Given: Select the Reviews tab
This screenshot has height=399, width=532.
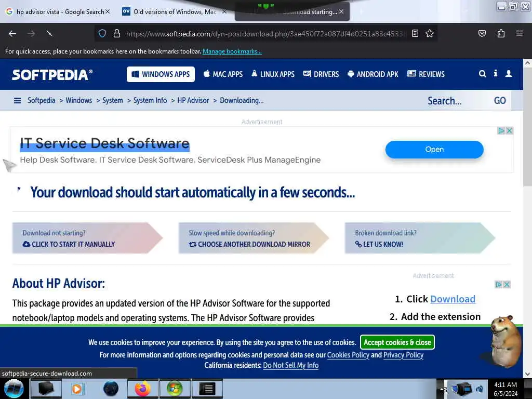Looking at the screenshot, I should [x=426, y=74].
